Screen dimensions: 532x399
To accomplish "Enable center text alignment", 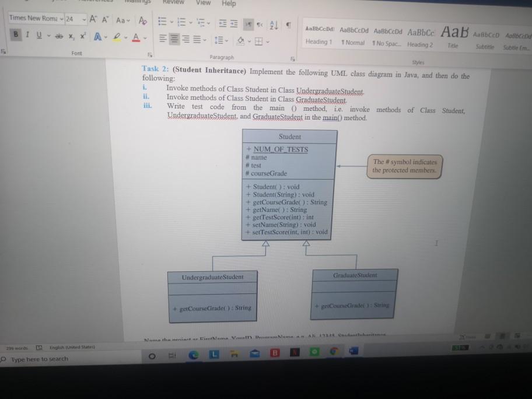I will [174, 38].
